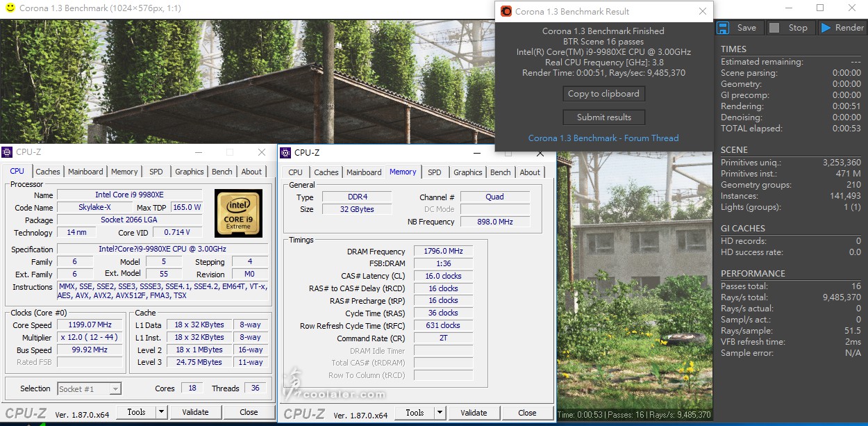Click the Intel Core i9 Extreme logo

tap(238, 213)
